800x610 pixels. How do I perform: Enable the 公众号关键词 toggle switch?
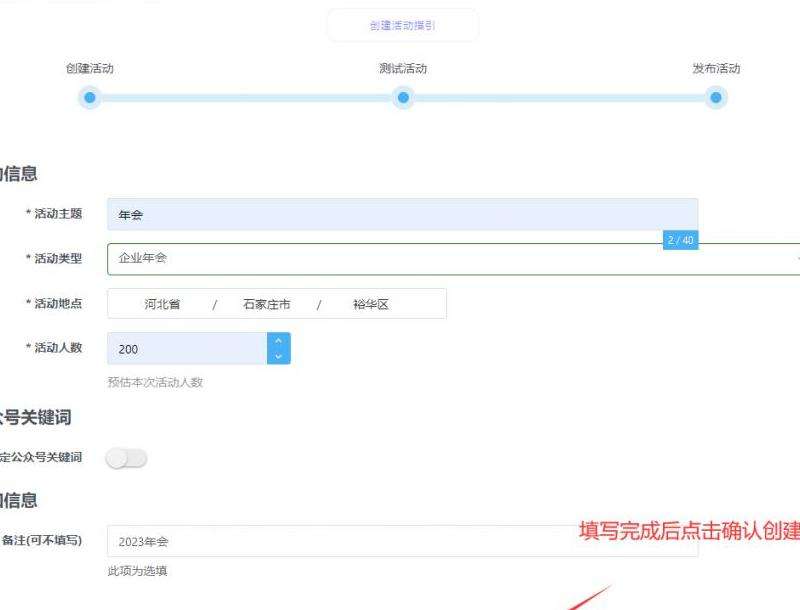(x=127, y=458)
